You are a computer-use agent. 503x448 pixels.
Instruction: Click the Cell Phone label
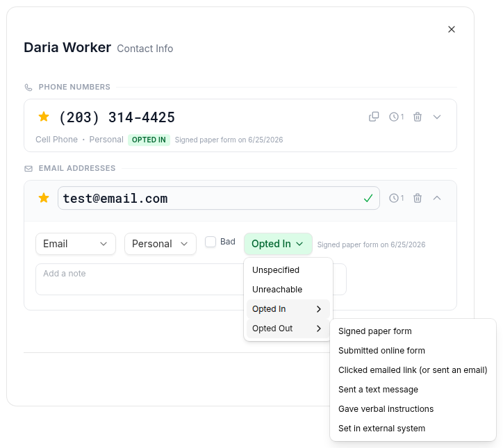coord(56,140)
